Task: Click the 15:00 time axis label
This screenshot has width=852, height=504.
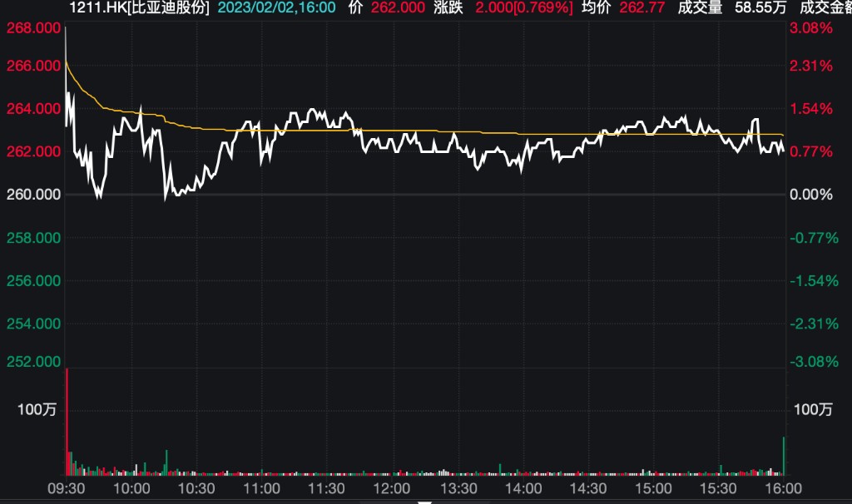Action: pos(653,488)
